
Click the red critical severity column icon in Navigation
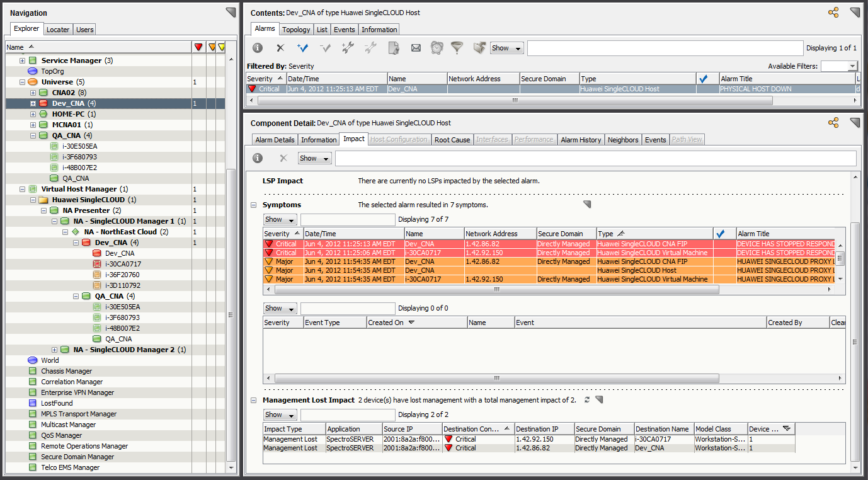tap(198, 47)
